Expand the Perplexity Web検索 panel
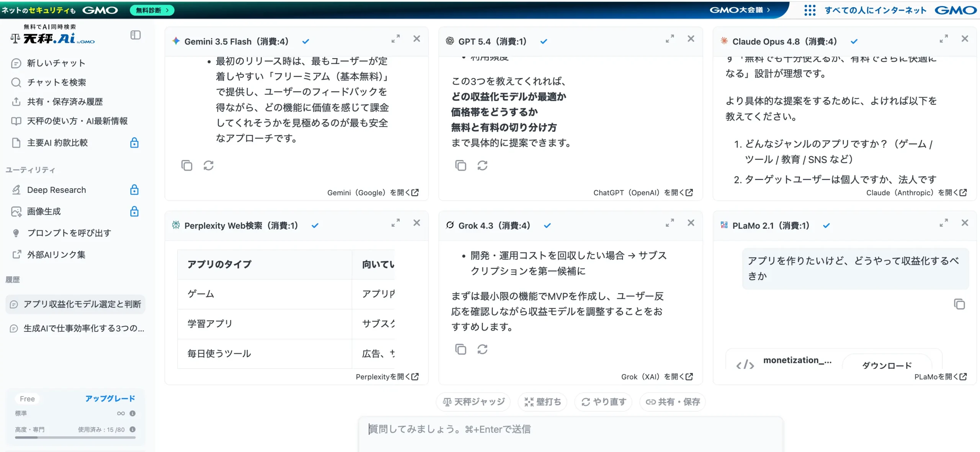This screenshot has width=980, height=452. coord(395,223)
